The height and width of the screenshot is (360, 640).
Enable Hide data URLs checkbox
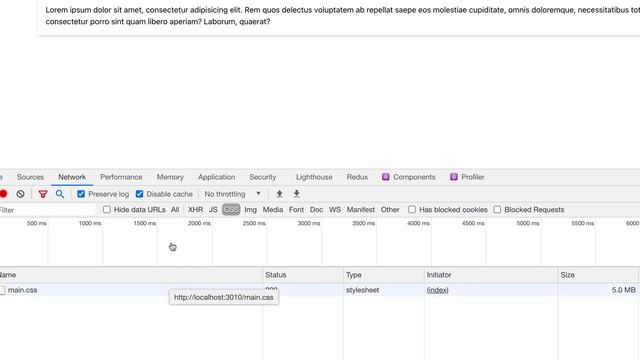(107, 209)
